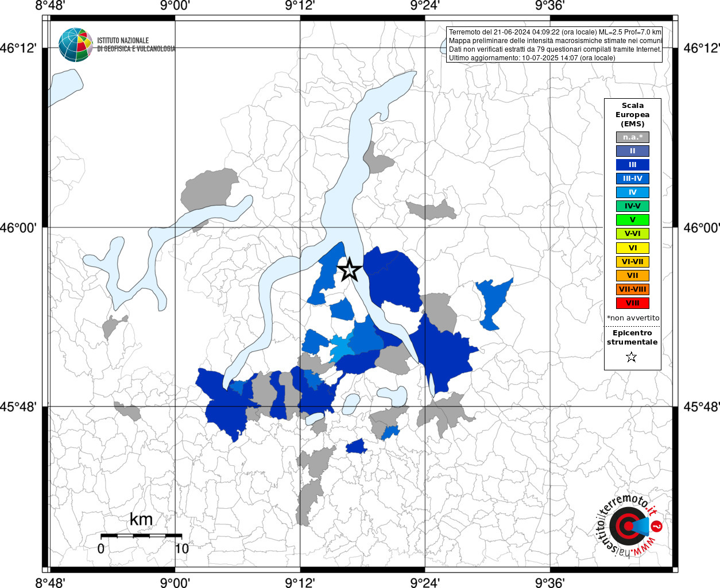Click top axis label 9°12'
This screenshot has width=720, height=588.
[x=300, y=6]
